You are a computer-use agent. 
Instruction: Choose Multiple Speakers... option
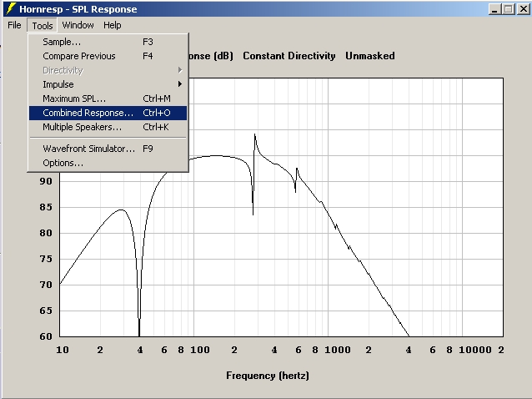click(108, 127)
